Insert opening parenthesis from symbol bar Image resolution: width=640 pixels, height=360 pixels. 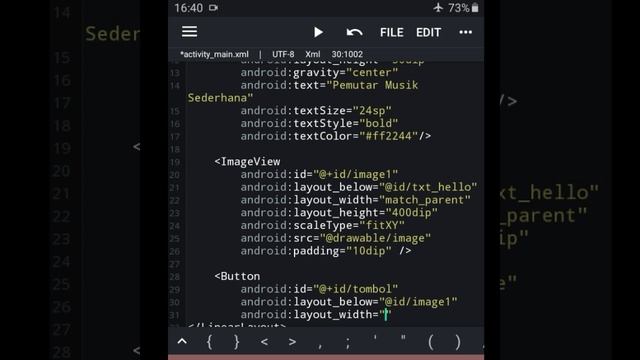431,342
